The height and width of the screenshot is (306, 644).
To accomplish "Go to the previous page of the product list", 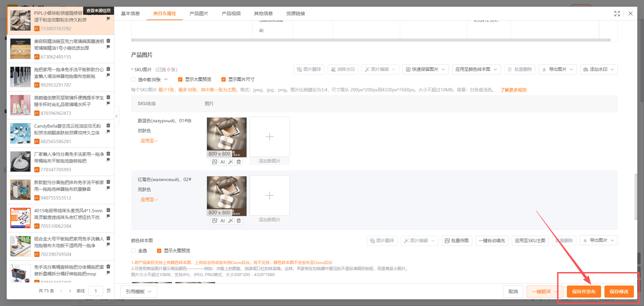I will point(61,291).
